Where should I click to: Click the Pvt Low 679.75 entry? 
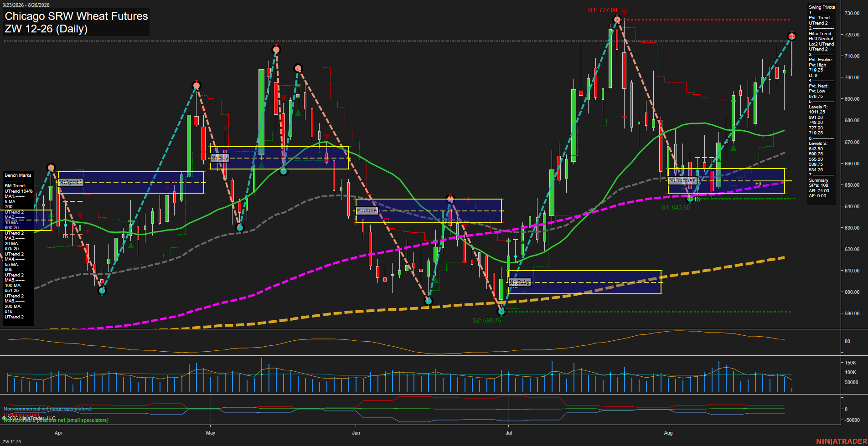(x=817, y=94)
